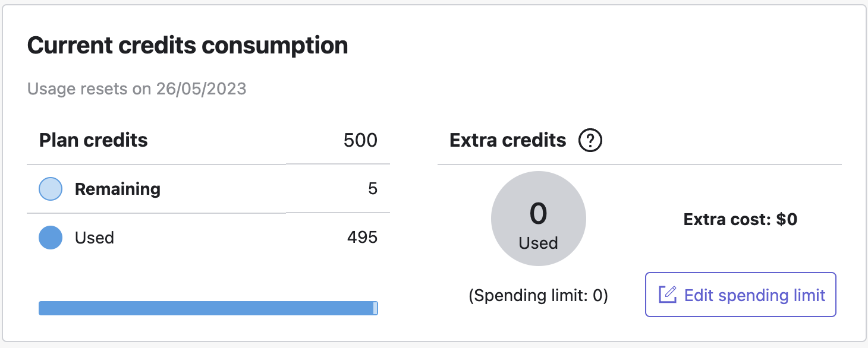The height and width of the screenshot is (348, 868).
Task: Click the large 0 number in extra credits
Action: click(x=538, y=214)
